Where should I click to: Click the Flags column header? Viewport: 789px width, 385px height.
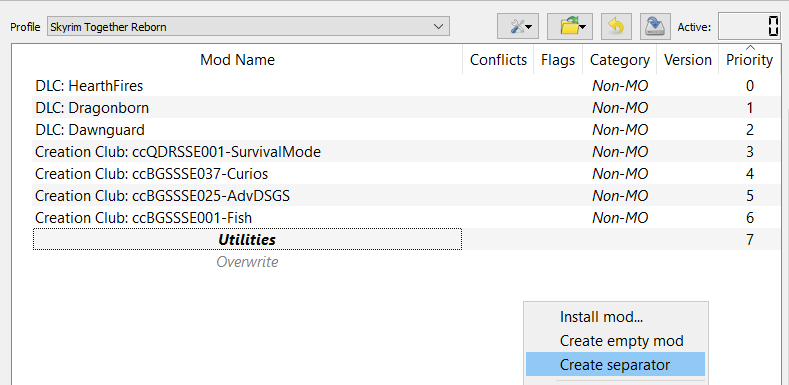coord(558,59)
